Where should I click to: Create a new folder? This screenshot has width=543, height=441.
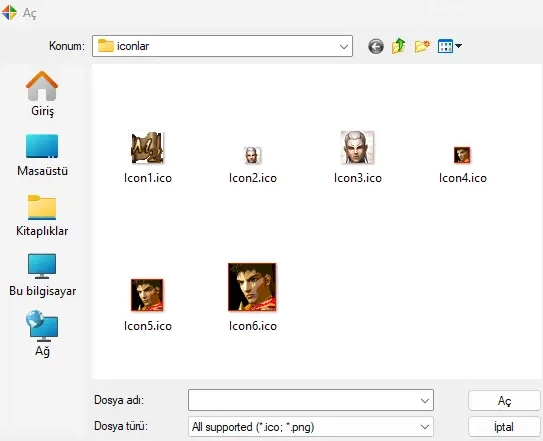(422, 46)
